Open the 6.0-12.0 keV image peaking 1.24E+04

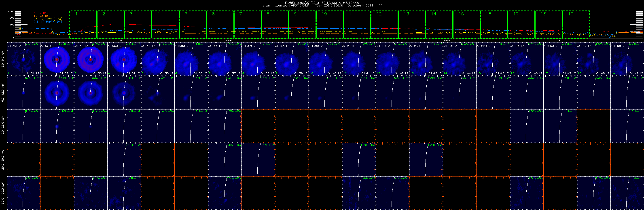point(158,92)
